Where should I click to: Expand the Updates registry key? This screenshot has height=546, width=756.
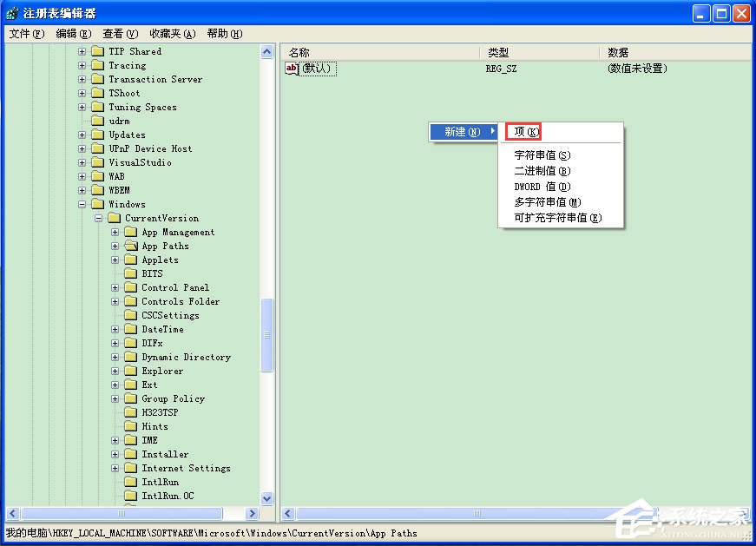82,135
